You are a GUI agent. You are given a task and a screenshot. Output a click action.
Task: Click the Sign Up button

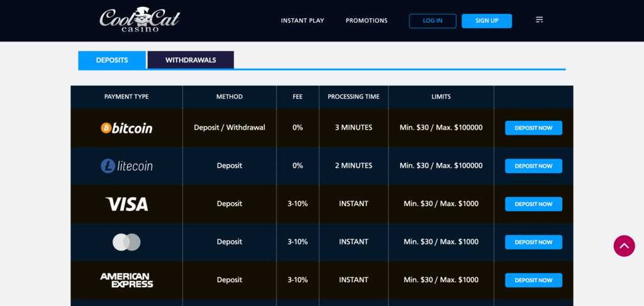point(487,21)
